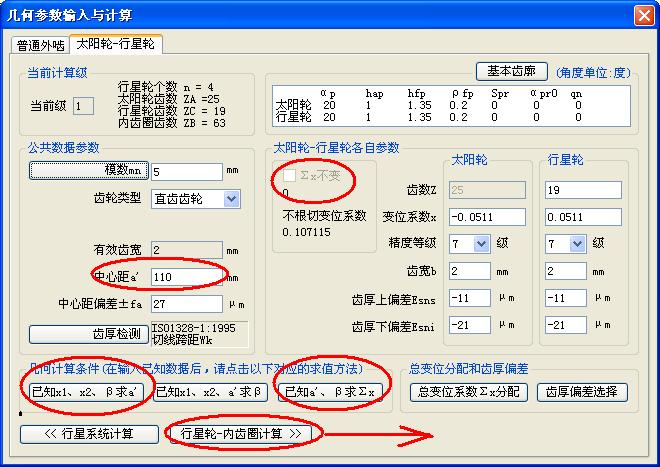Click the 有效齿宽 field
This screenshot has height=467, width=660.
186,250
